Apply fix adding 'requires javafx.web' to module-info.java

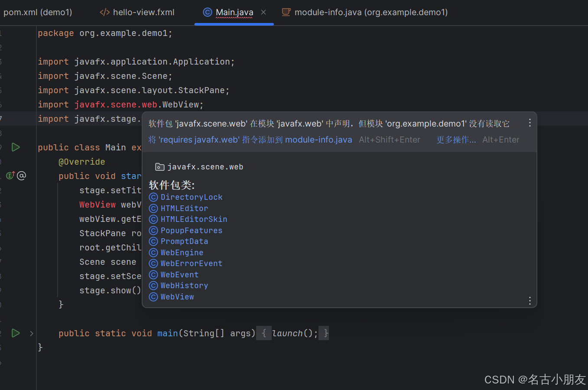(250, 140)
